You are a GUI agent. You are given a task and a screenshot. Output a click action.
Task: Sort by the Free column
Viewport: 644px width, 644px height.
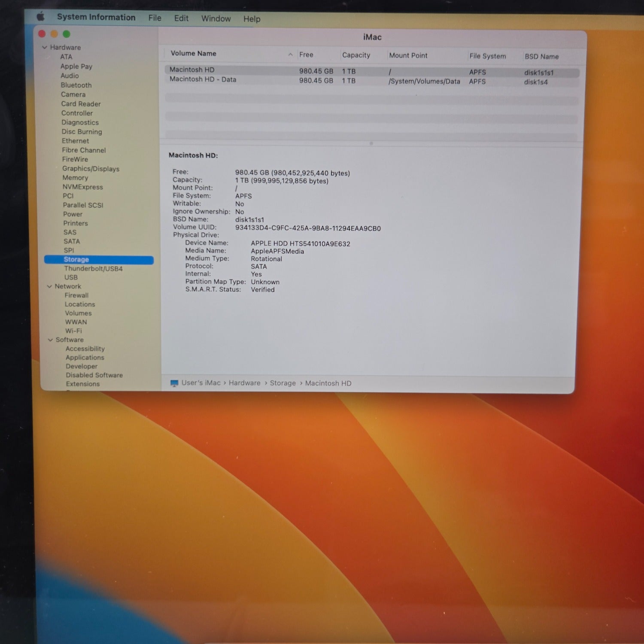tap(306, 55)
